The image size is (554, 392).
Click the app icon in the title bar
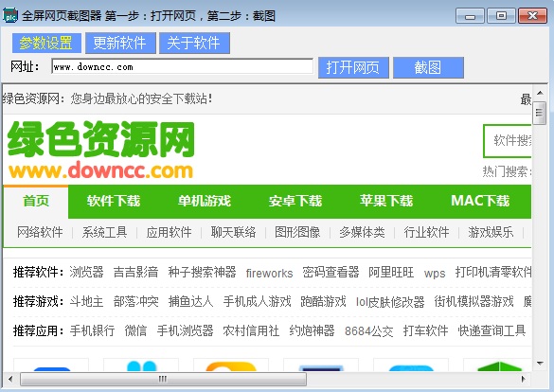tap(10, 15)
